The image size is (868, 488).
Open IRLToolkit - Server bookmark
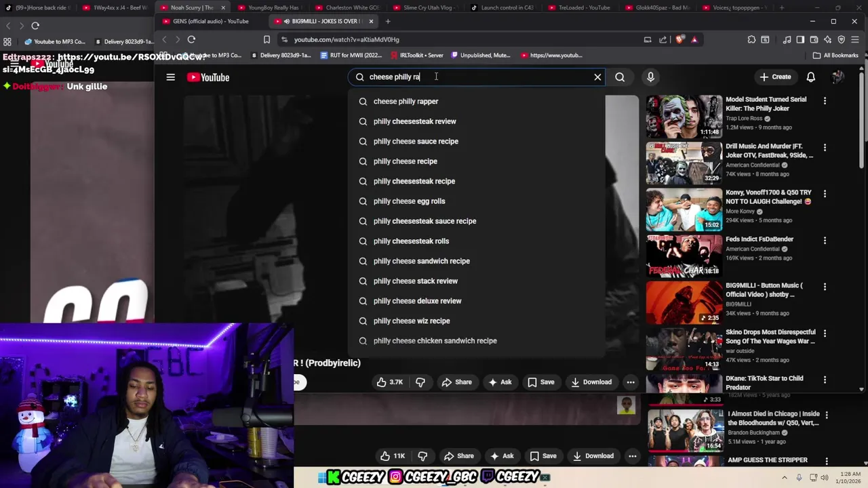click(416, 56)
